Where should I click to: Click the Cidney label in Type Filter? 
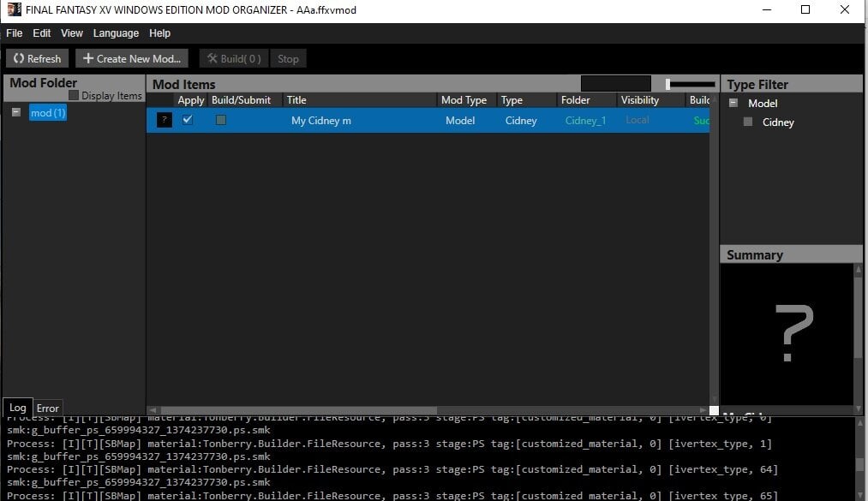(778, 122)
